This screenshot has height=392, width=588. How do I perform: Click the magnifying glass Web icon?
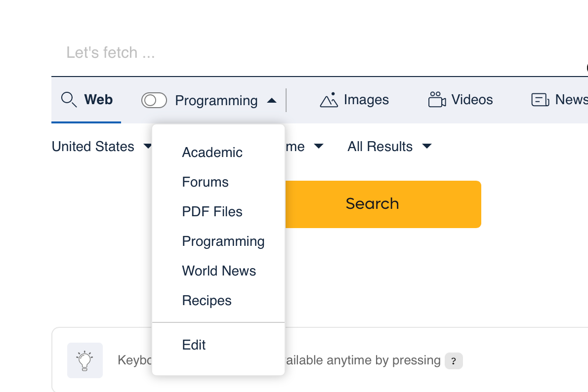(x=69, y=100)
